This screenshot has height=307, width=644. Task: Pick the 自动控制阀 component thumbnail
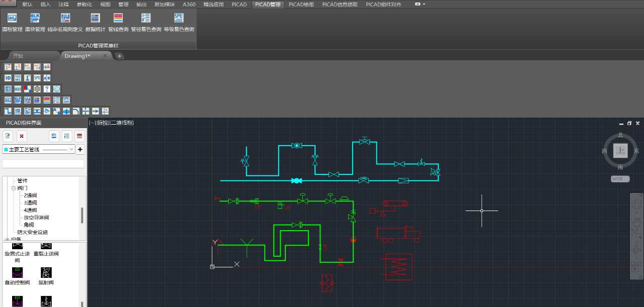click(18, 273)
